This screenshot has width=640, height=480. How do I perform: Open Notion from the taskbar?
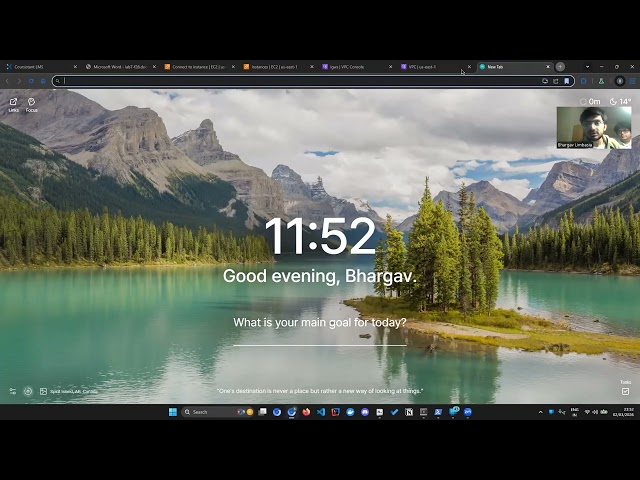pos(409,412)
